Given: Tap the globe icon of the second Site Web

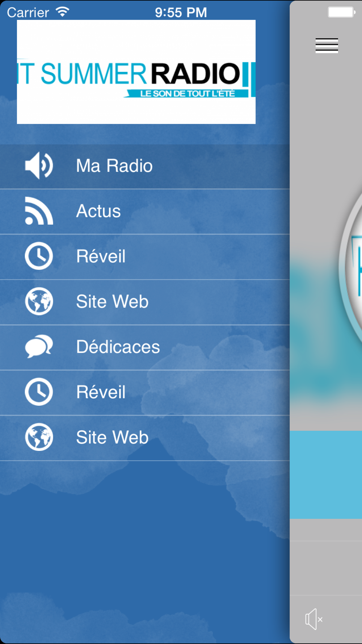Looking at the screenshot, I should (39, 437).
